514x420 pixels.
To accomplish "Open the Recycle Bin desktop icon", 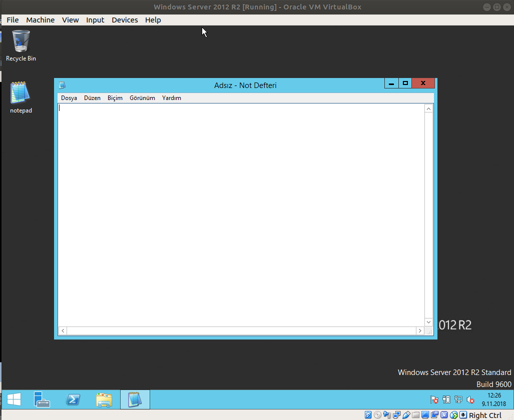I will (x=21, y=45).
